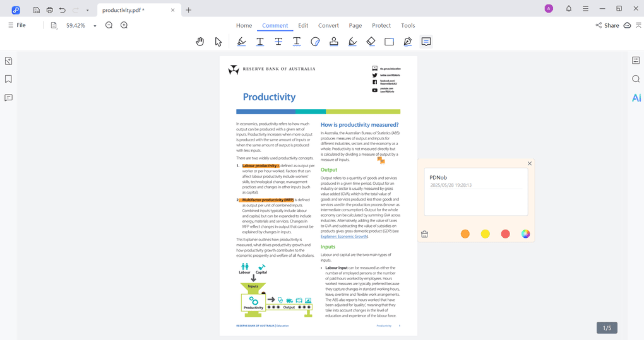Click the Share button
The image size is (644, 340).
pyautogui.click(x=607, y=25)
